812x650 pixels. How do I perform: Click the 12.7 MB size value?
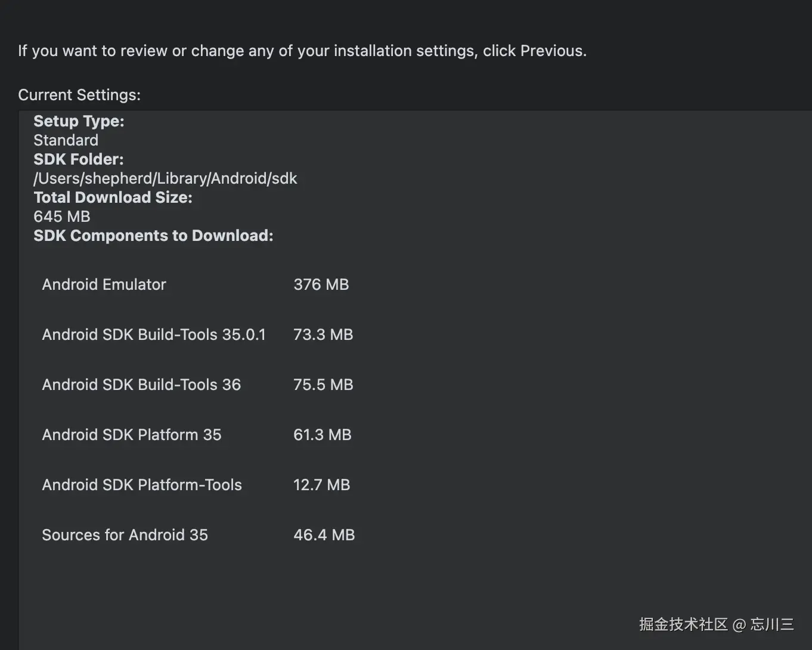point(321,485)
